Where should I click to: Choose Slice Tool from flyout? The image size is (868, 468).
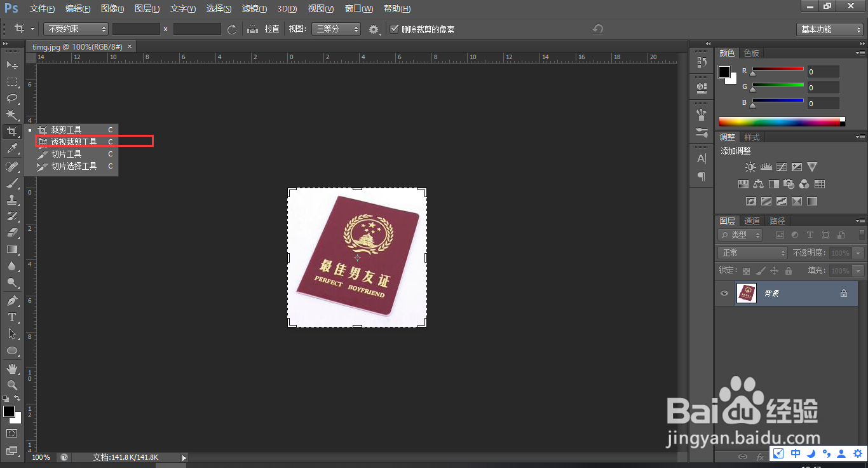pos(67,154)
